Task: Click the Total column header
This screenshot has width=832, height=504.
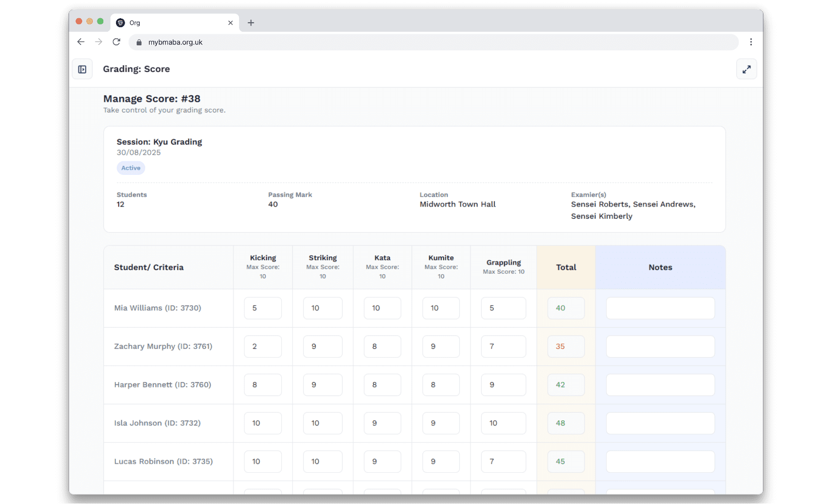Action: (x=566, y=267)
